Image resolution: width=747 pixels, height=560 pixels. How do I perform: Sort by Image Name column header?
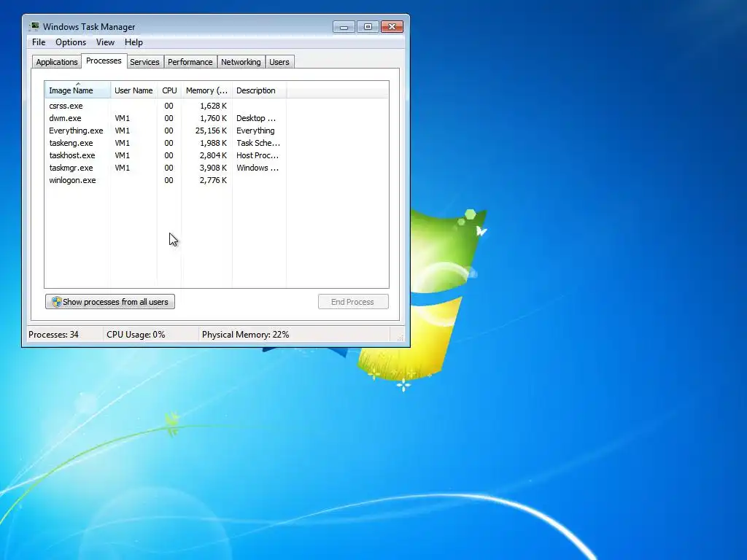click(77, 90)
